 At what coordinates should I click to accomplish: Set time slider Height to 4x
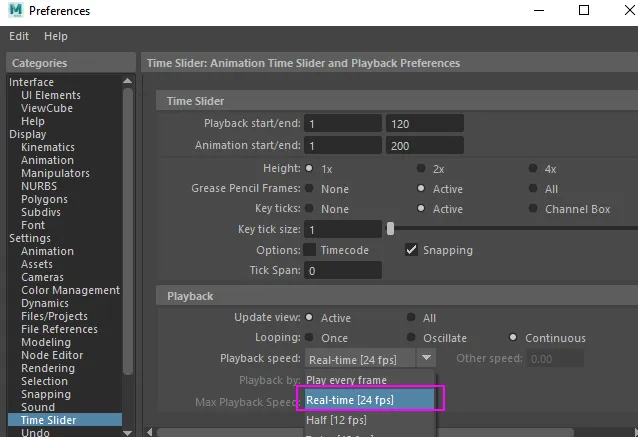click(x=533, y=168)
